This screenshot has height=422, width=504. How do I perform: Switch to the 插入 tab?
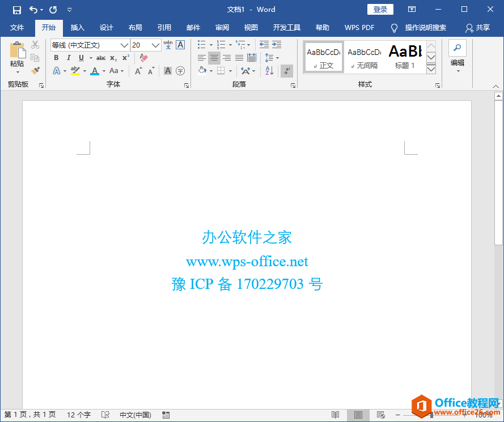coord(78,28)
